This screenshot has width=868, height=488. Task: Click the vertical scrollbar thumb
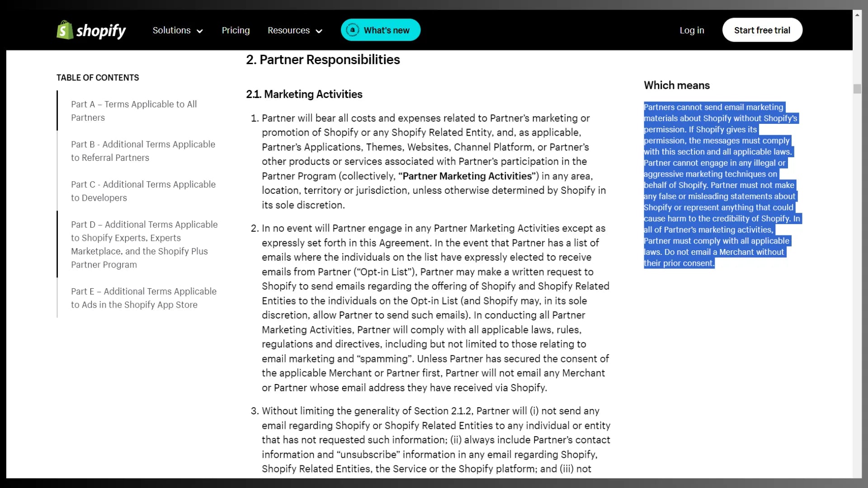pos(857,89)
